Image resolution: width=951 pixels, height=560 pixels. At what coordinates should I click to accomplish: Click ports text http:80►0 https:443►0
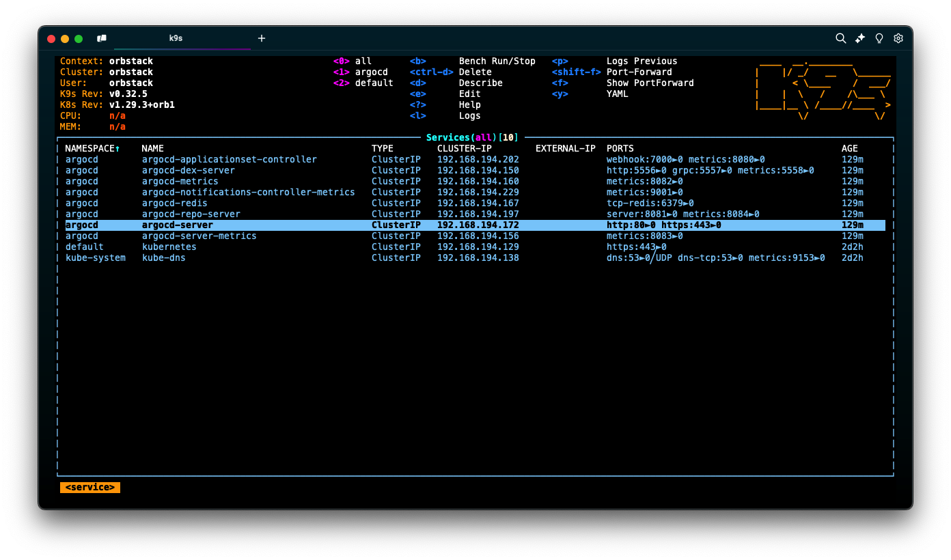664,225
